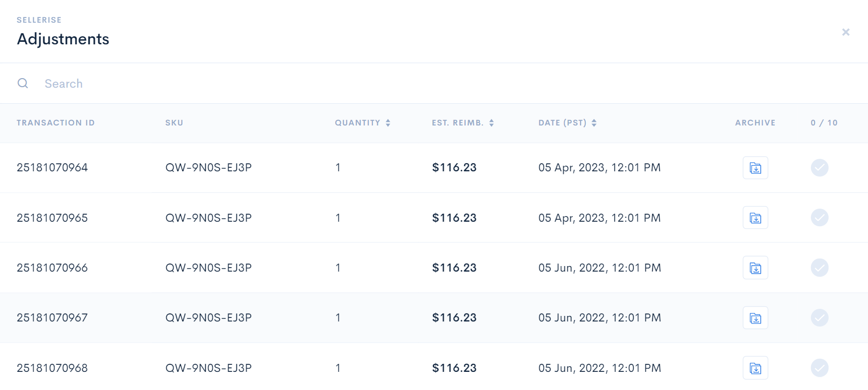
Task: Click the 0 / 10 selection counter
Action: [x=824, y=123]
